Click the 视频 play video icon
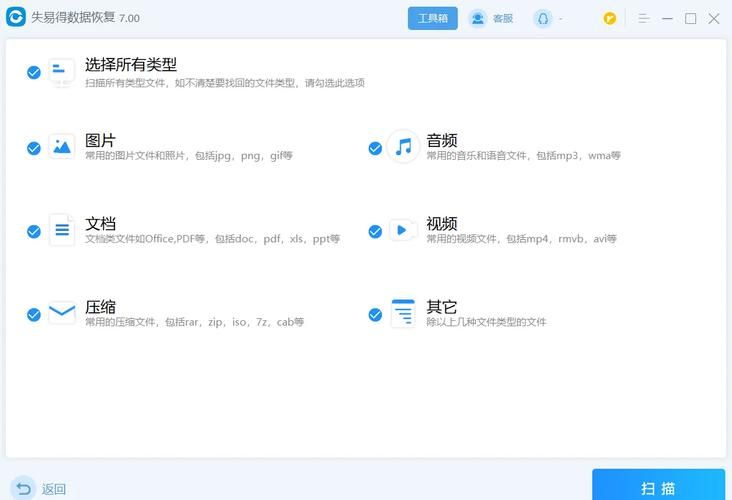732x500 pixels. coord(402,230)
